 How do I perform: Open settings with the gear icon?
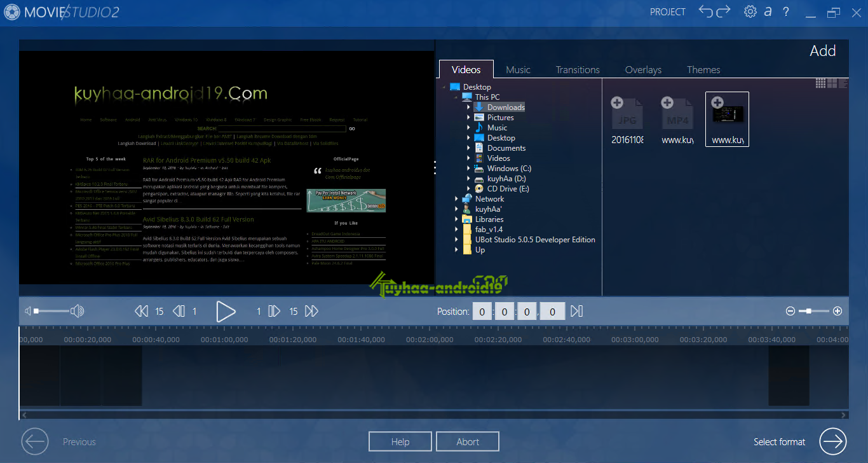coord(750,11)
